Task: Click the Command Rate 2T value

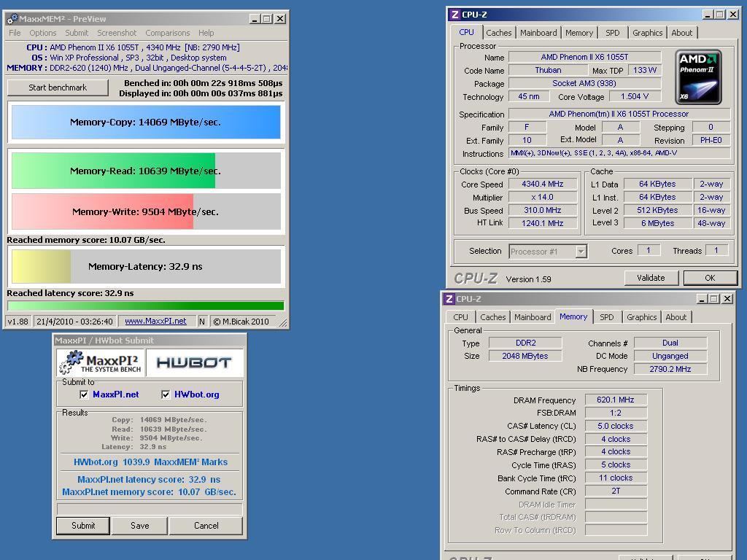Action: [616, 491]
